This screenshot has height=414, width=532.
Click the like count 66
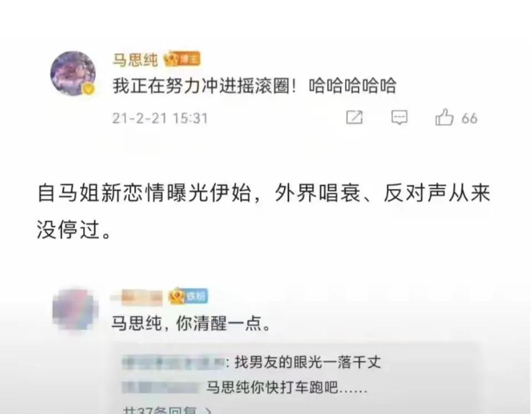469,118
